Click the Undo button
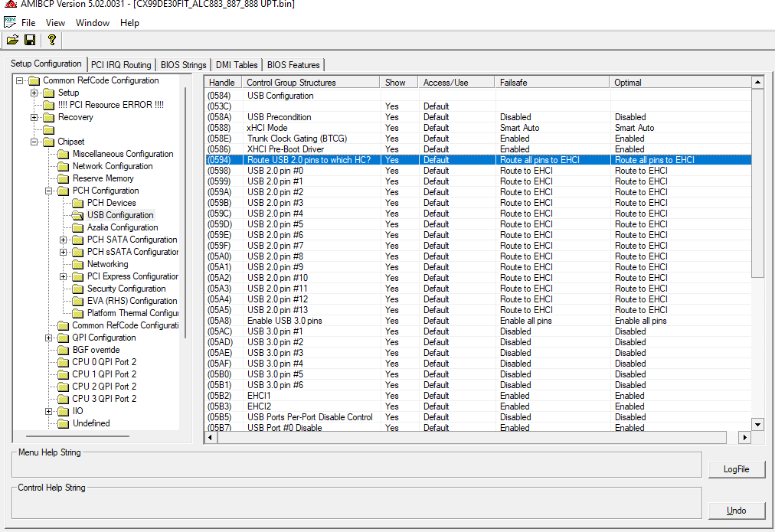The image size is (775, 532). 737,511
